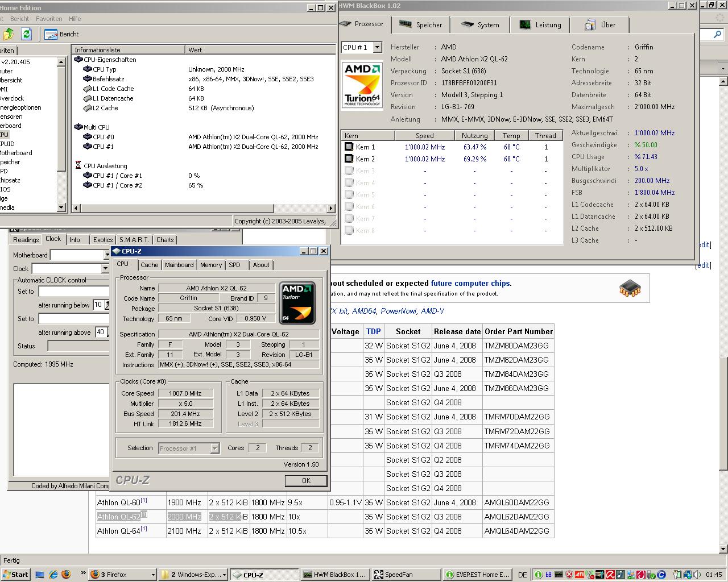Open the CPU # 1 dropdown in BlackBox

(x=377, y=48)
